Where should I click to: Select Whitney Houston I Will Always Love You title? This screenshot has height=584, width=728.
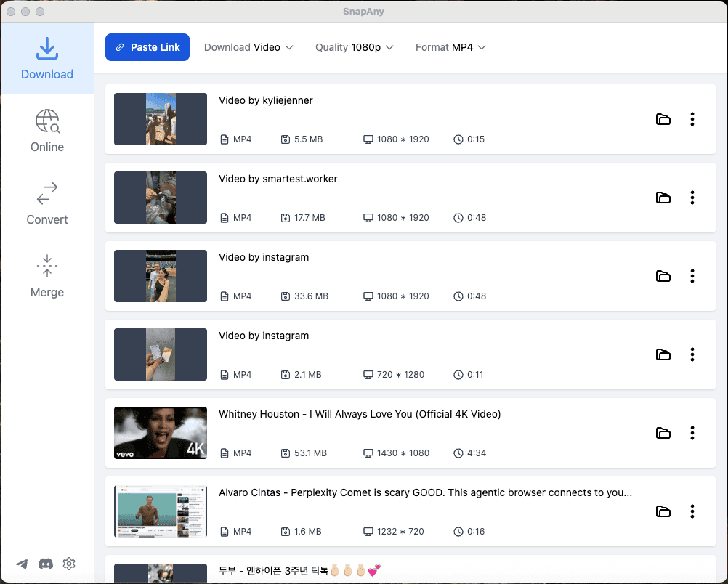[x=360, y=414]
